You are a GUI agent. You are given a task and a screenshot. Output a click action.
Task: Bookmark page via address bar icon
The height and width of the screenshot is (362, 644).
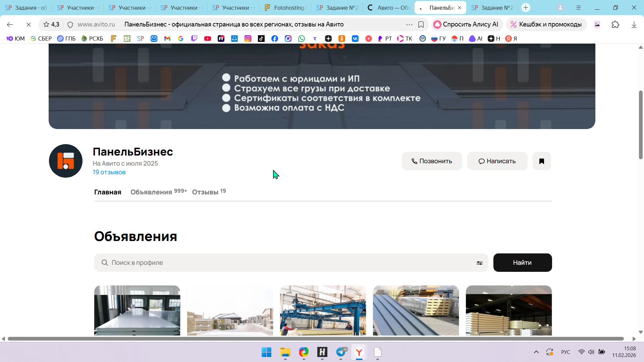pyautogui.click(x=421, y=24)
